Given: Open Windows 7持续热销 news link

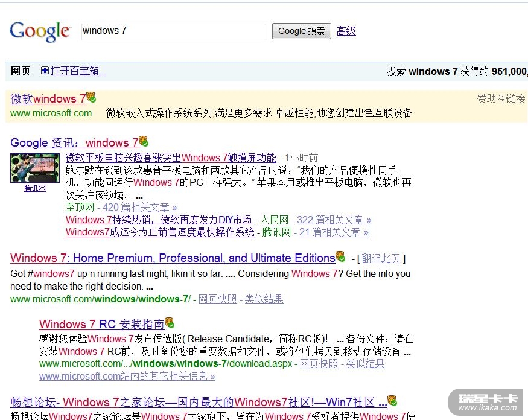Looking at the screenshot, I should click(x=159, y=220).
